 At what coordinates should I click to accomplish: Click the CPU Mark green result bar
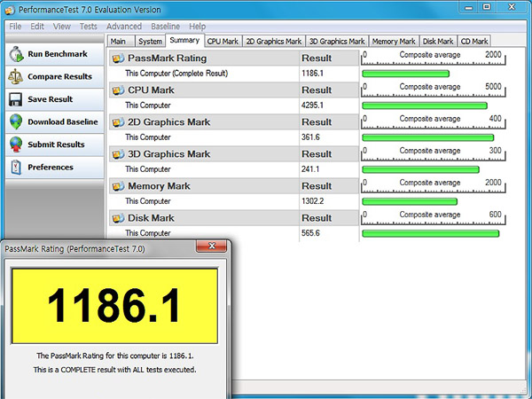pyautogui.click(x=425, y=106)
